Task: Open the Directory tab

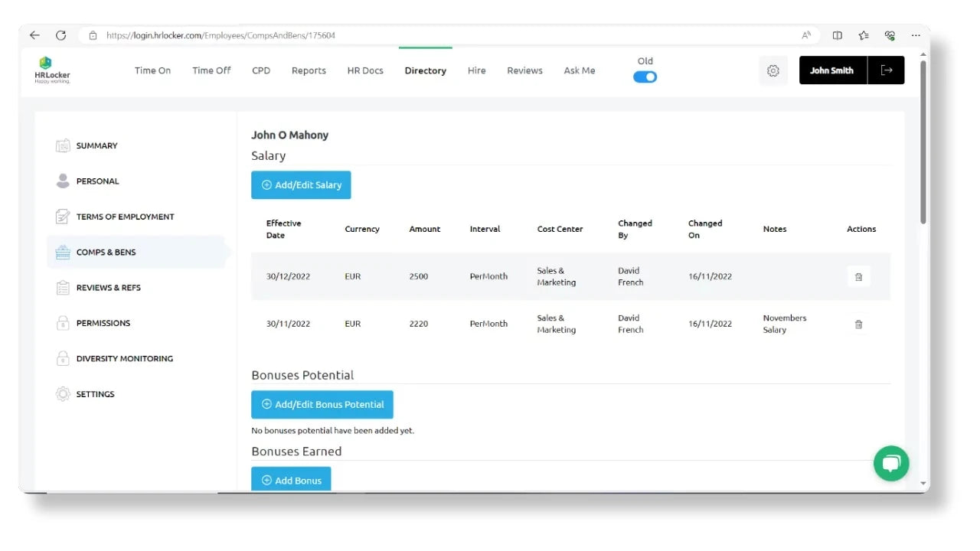Action: (x=425, y=70)
